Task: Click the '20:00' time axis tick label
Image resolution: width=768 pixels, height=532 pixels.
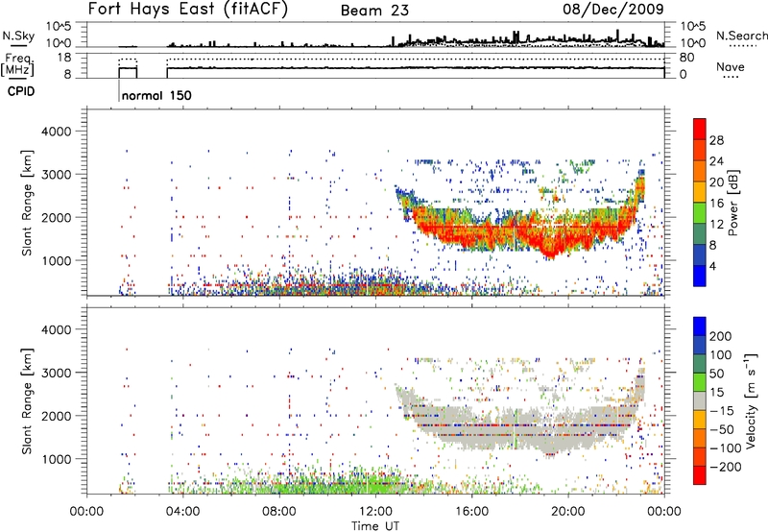Action: click(568, 512)
